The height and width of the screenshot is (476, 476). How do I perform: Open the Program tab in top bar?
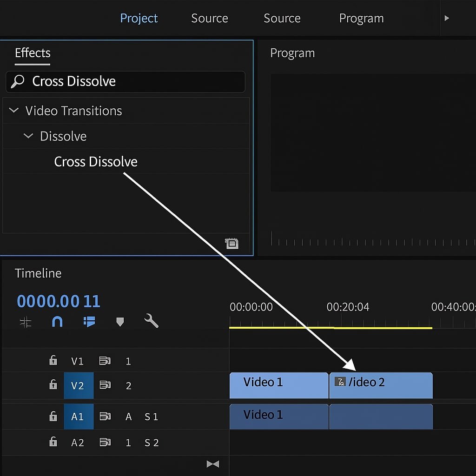point(361,18)
